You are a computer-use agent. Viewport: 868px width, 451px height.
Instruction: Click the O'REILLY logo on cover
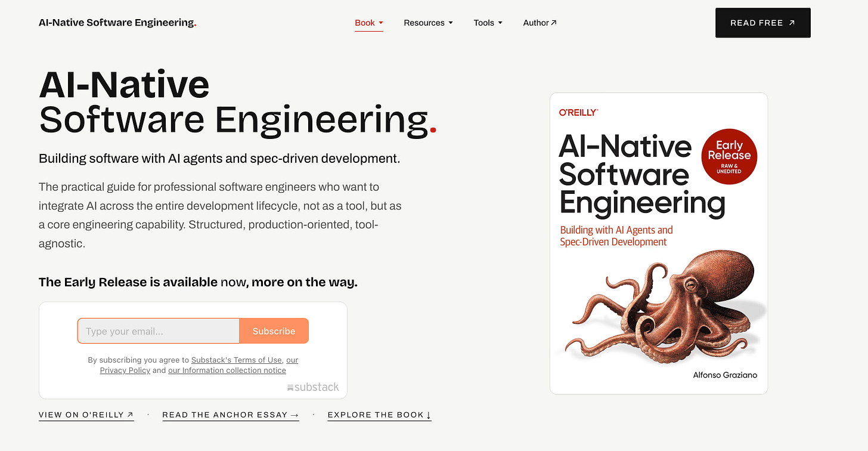point(579,112)
